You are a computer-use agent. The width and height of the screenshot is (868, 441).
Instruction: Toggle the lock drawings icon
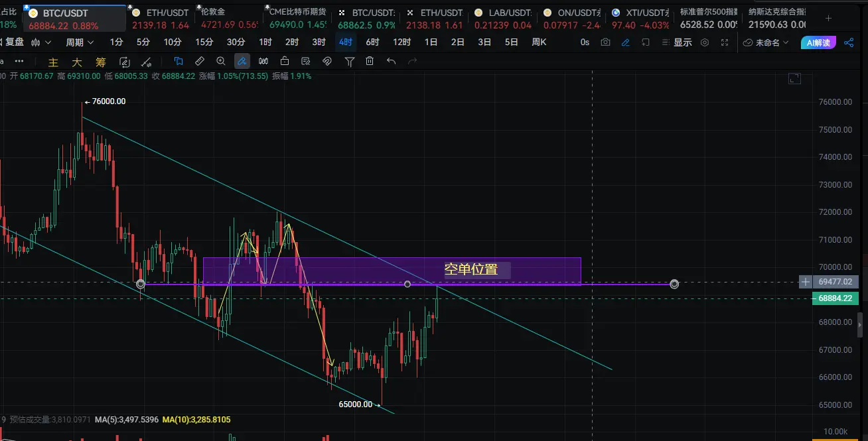tap(284, 61)
